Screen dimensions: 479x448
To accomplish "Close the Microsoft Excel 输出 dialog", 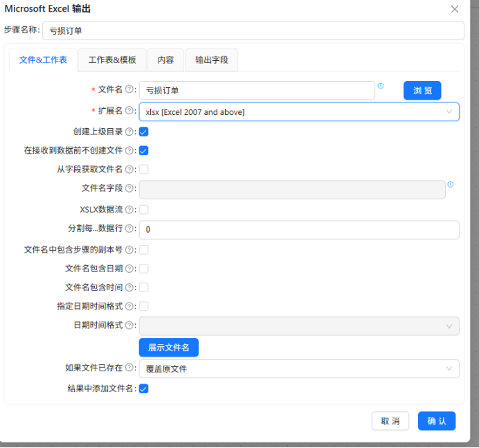I will click(x=455, y=9).
